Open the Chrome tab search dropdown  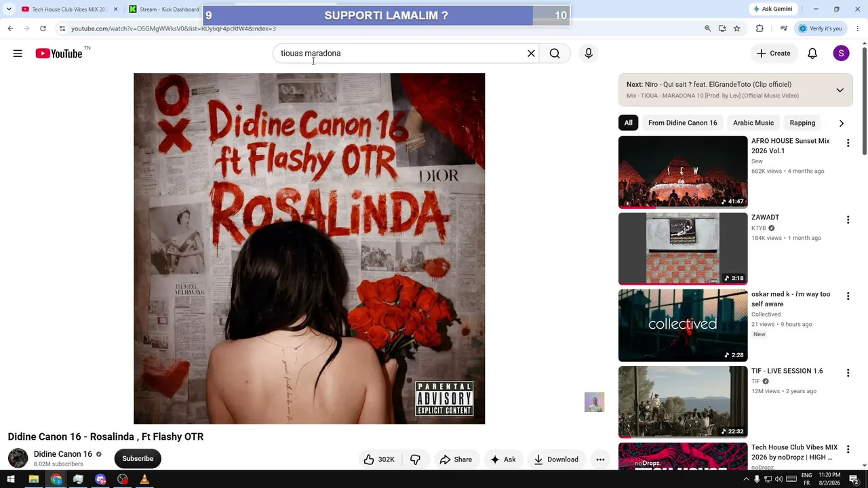coord(9,9)
